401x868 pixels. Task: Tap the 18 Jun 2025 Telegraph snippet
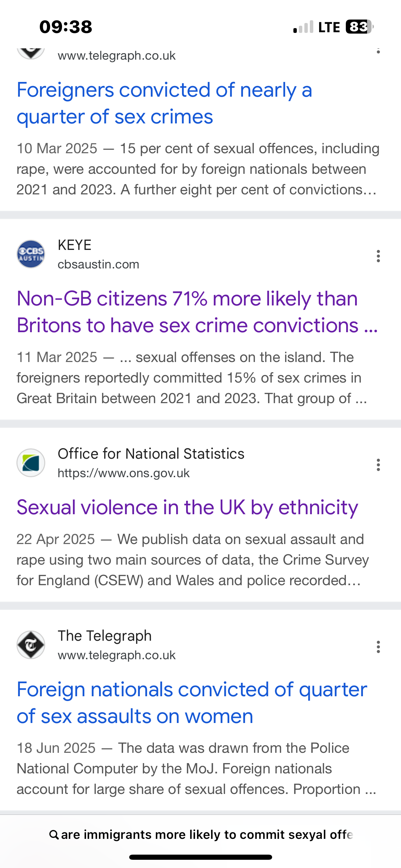pyautogui.click(x=196, y=769)
